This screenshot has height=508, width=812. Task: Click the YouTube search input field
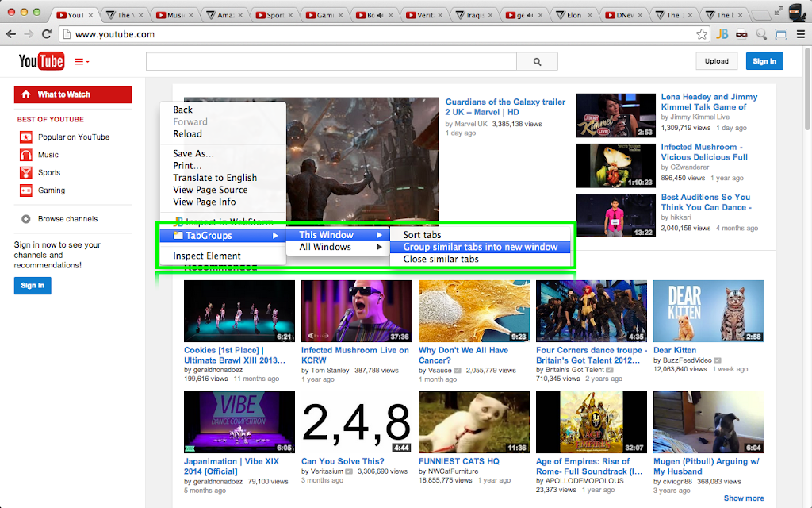tap(331, 62)
